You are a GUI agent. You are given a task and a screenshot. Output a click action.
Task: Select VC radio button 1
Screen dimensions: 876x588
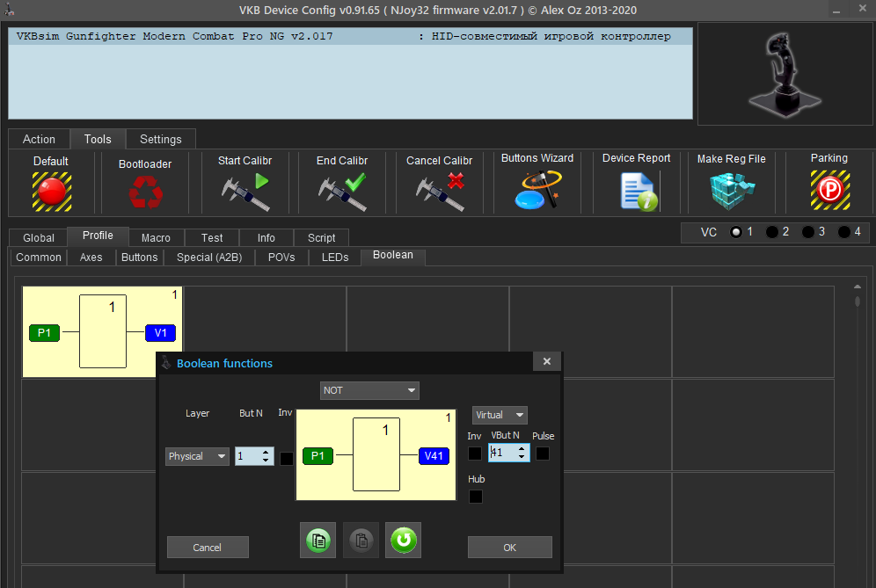tap(736, 232)
